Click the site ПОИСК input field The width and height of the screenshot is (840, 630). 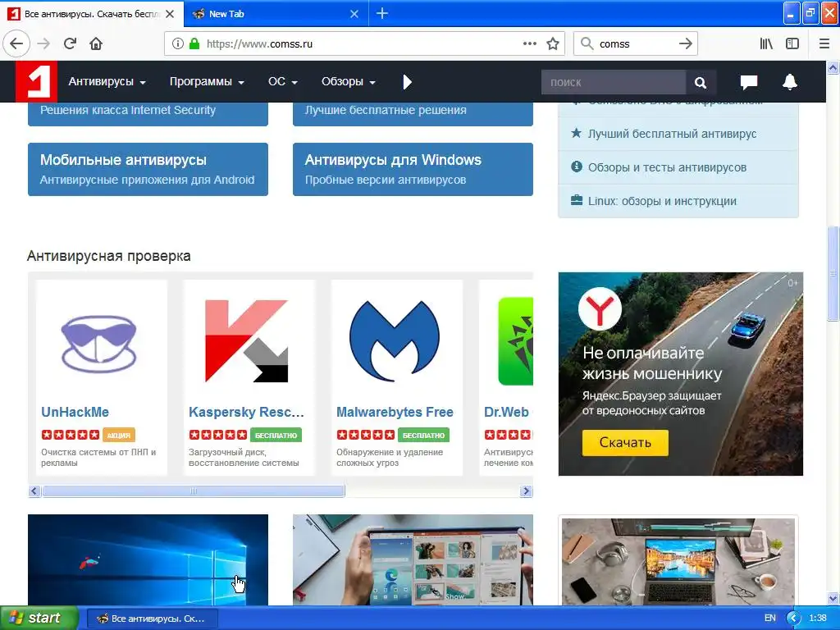tap(614, 83)
